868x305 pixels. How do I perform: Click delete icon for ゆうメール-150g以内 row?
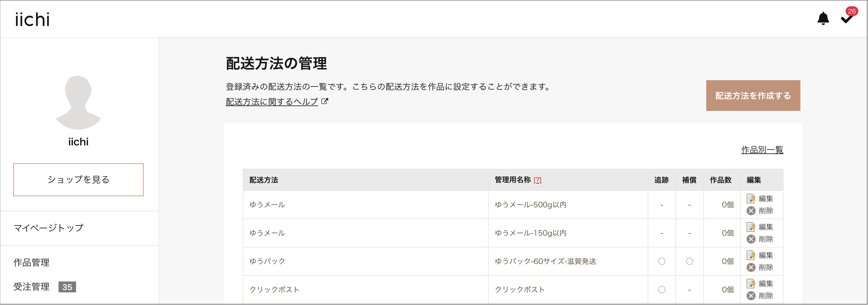pos(752,239)
